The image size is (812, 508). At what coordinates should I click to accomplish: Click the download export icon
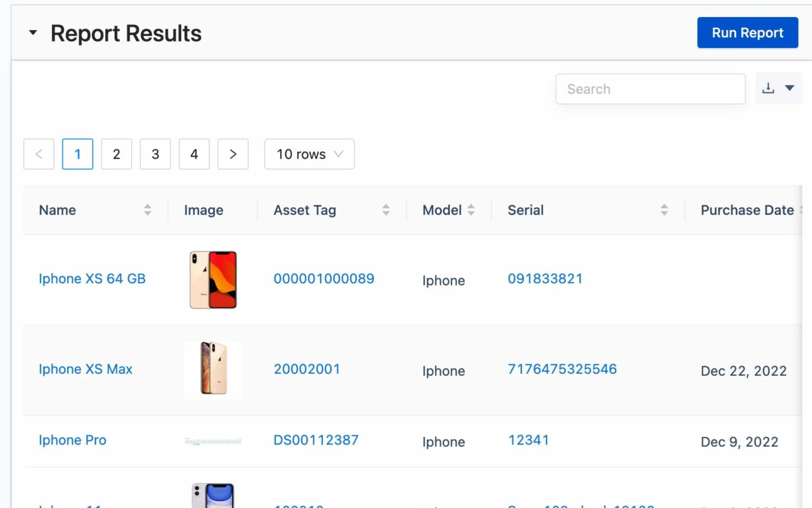[x=768, y=88]
